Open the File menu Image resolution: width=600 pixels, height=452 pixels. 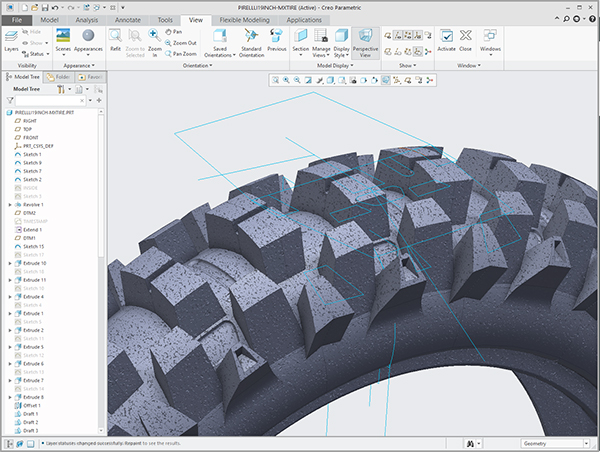coord(17,20)
